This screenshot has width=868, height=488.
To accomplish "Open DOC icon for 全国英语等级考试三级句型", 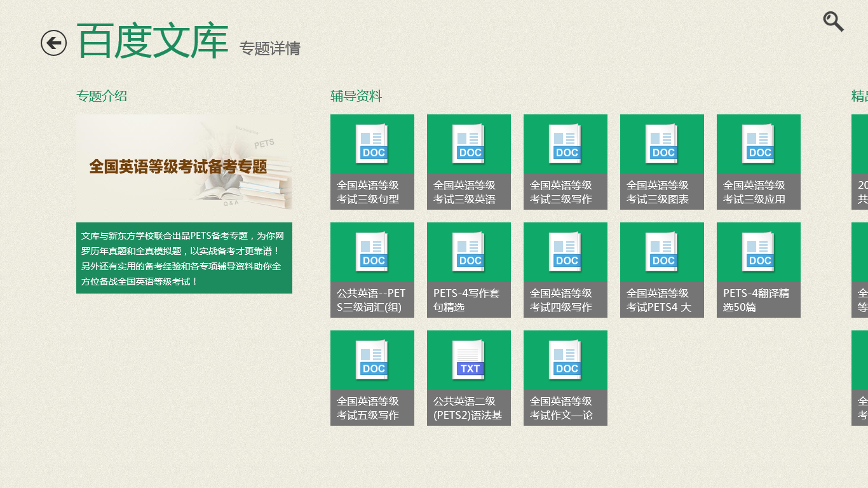I will [x=372, y=144].
